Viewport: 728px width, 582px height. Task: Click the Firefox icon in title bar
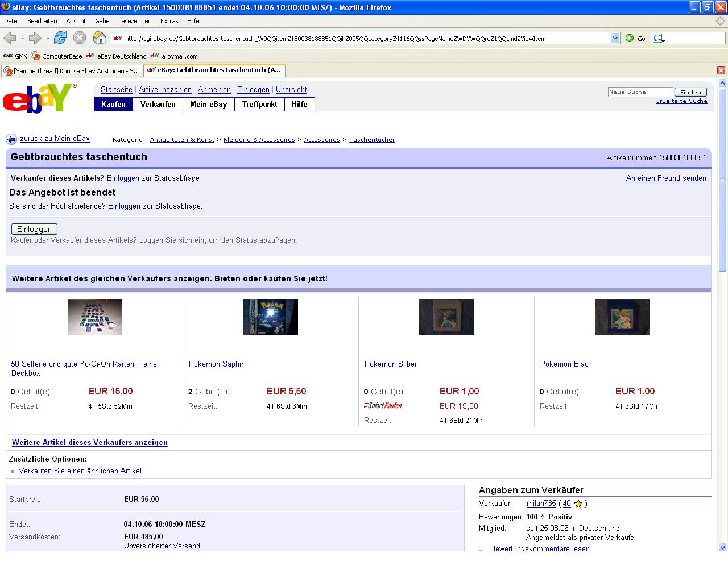coord(6,7)
